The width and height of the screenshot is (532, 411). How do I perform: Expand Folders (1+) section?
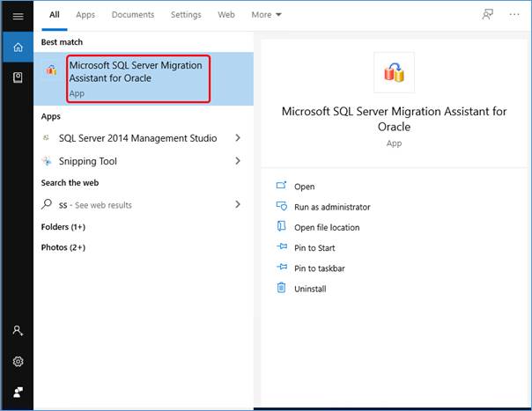pos(63,227)
